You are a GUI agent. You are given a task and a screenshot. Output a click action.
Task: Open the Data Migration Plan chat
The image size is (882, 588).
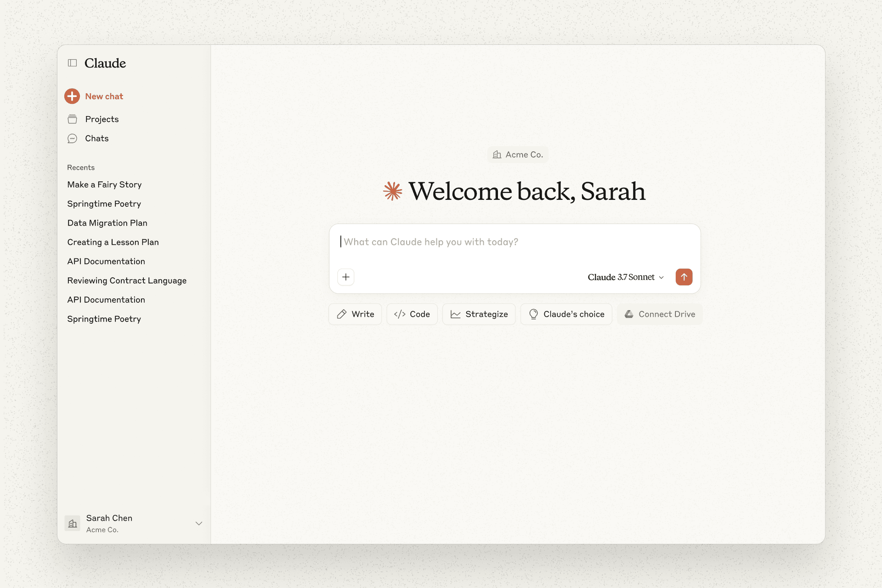[107, 223]
